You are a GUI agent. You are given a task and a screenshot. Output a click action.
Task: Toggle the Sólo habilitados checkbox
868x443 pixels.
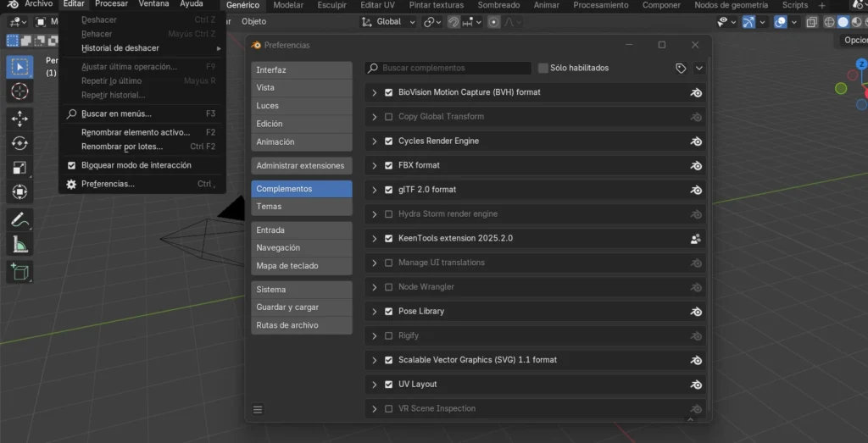point(542,68)
